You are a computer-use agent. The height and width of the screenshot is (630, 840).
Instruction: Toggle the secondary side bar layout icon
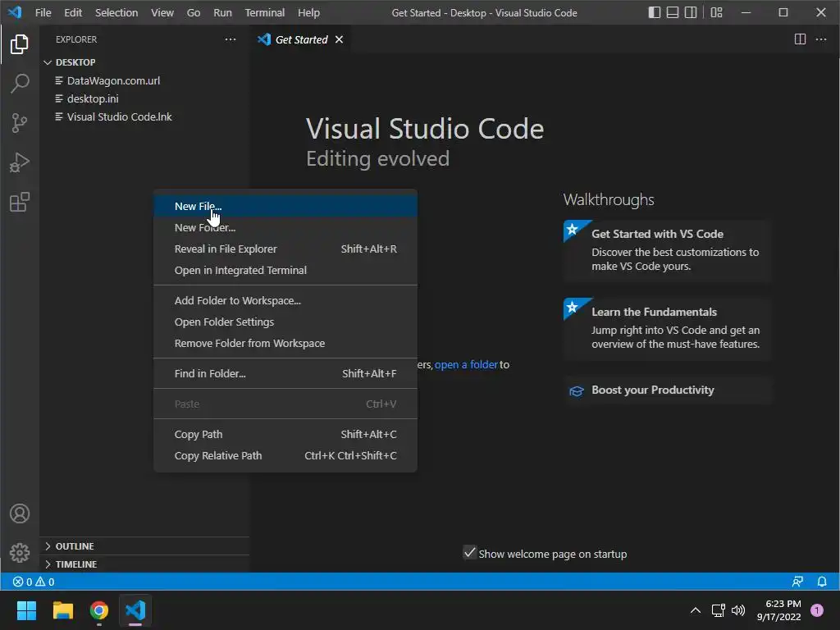pos(691,12)
